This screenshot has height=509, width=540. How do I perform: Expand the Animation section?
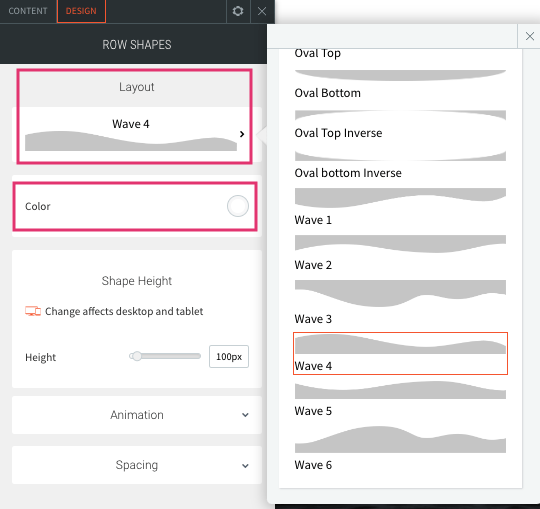(x=137, y=415)
